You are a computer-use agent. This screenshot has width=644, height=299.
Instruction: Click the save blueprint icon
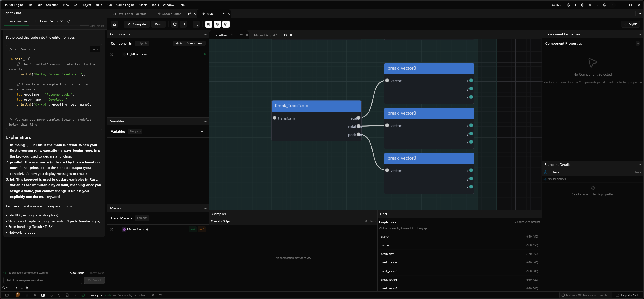tap(115, 24)
